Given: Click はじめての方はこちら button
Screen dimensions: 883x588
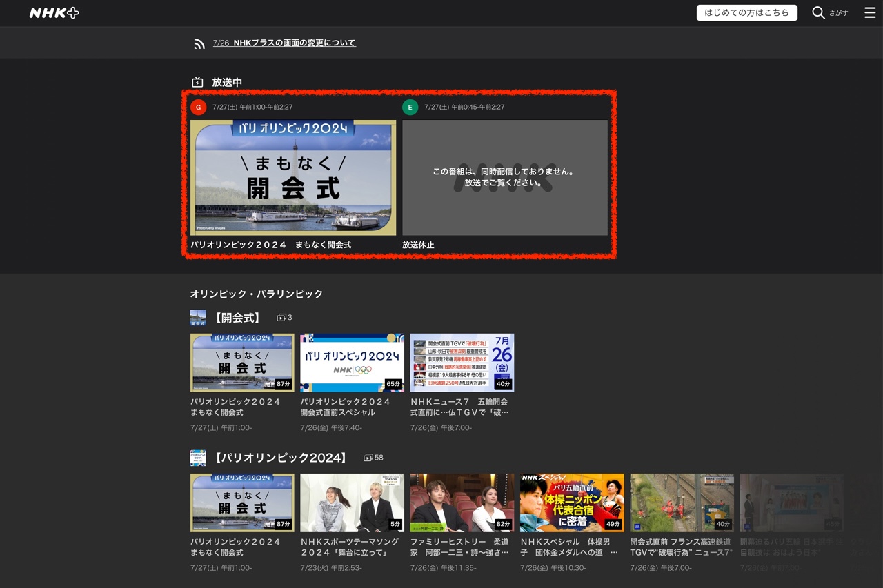Looking at the screenshot, I should (746, 13).
